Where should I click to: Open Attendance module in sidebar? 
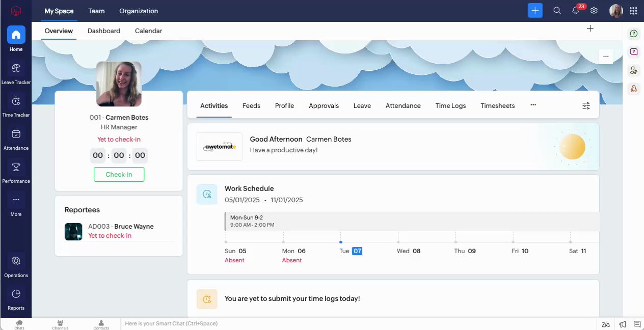click(x=16, y=134)
